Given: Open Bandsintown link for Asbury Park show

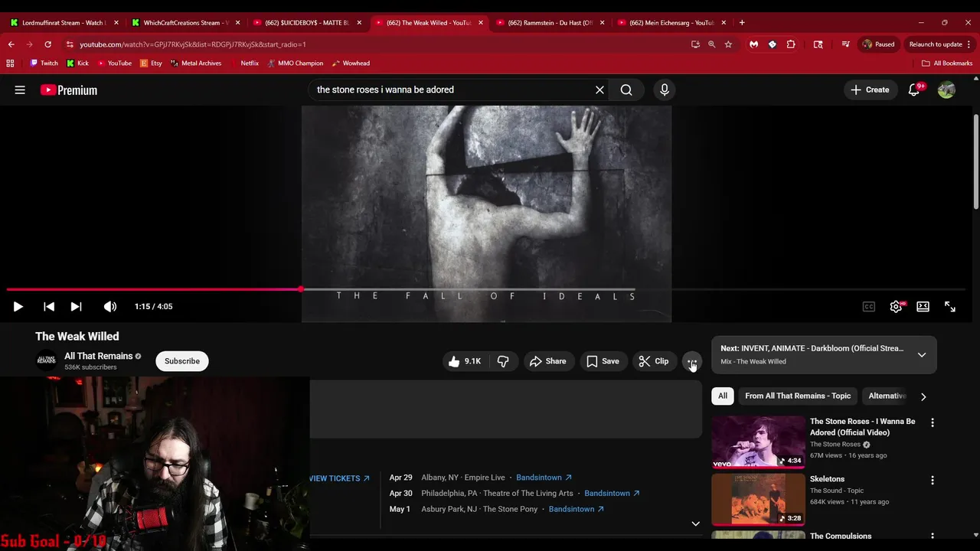Looking at the screenshot, I should 577,509.
